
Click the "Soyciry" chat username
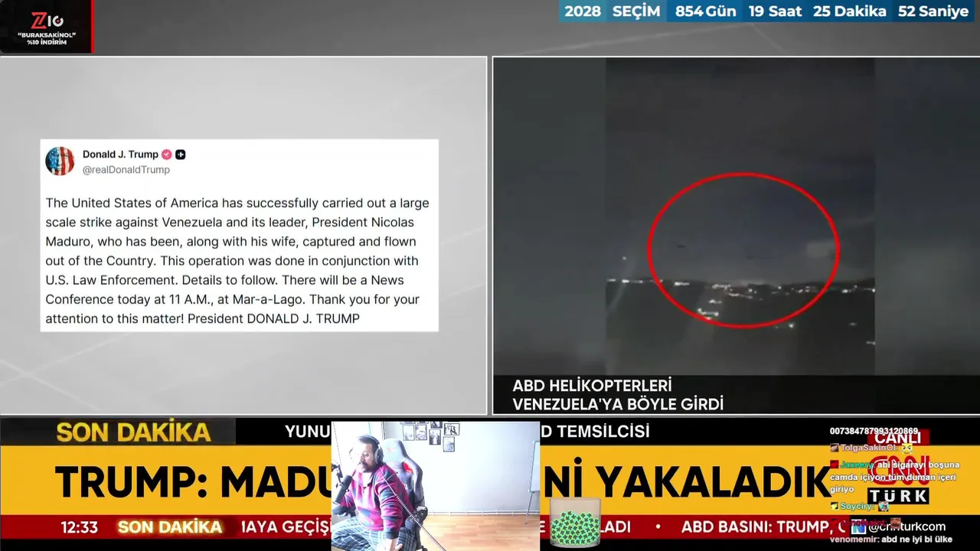[858, 507]
